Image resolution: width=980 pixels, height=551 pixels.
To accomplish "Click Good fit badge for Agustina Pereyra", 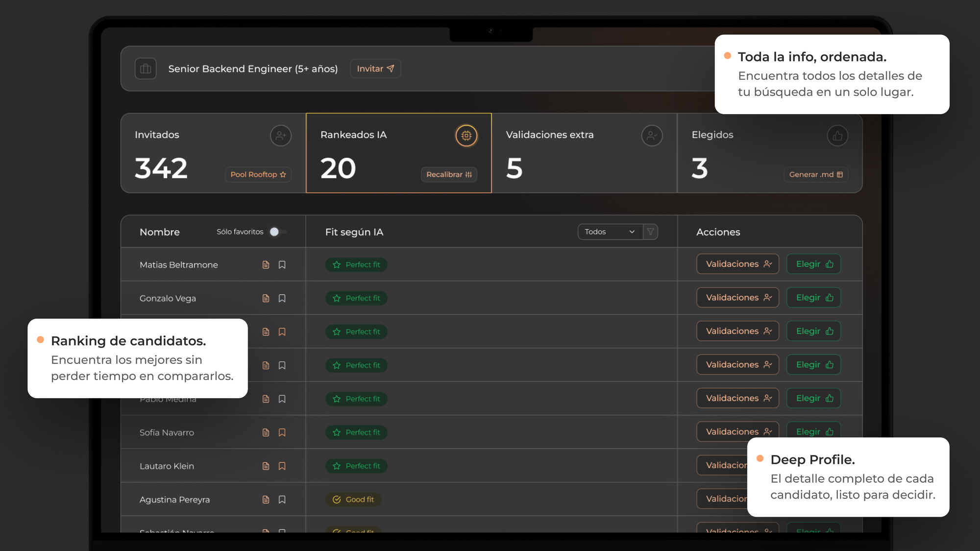I will pos(353,500).
